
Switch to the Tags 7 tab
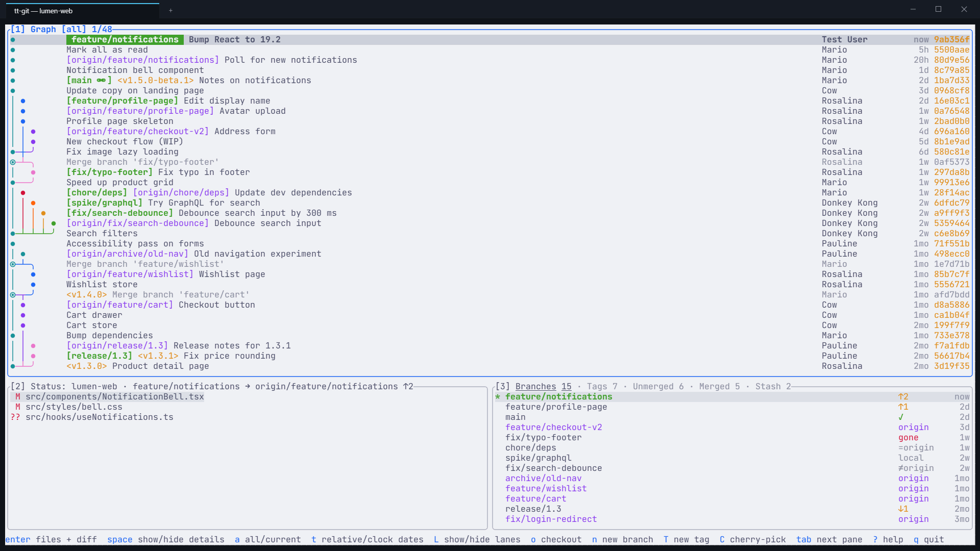pyautogui.click(x=602, y=386)
